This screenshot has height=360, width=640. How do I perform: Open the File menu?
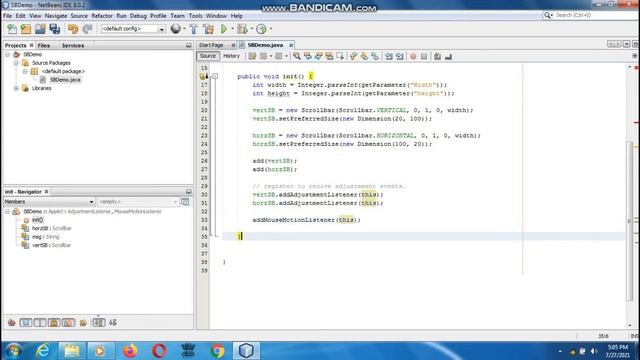click(x=7, y=16)
